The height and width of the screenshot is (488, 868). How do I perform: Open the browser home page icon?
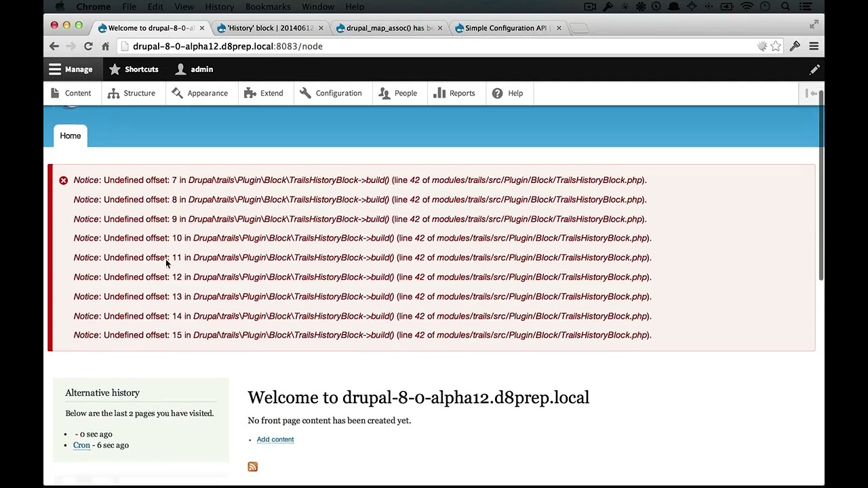click(105, 46)
